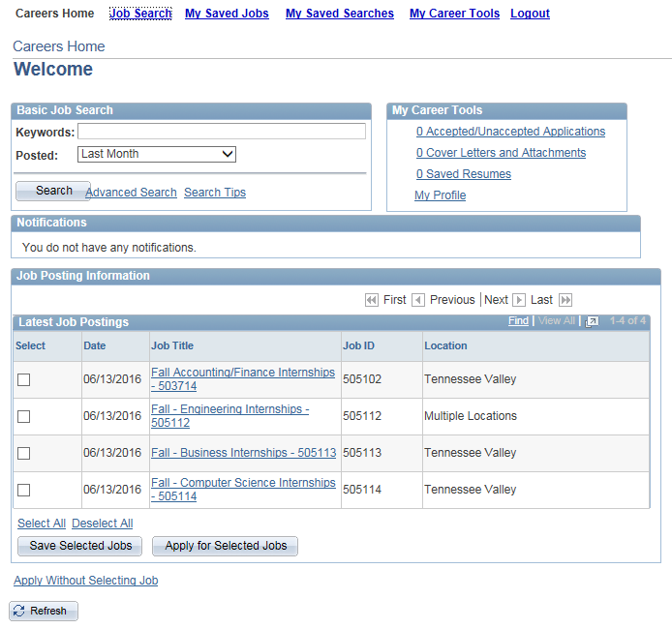Sort by the Job Title column header
Screen dimensions: 672x629
pos(171,345)
